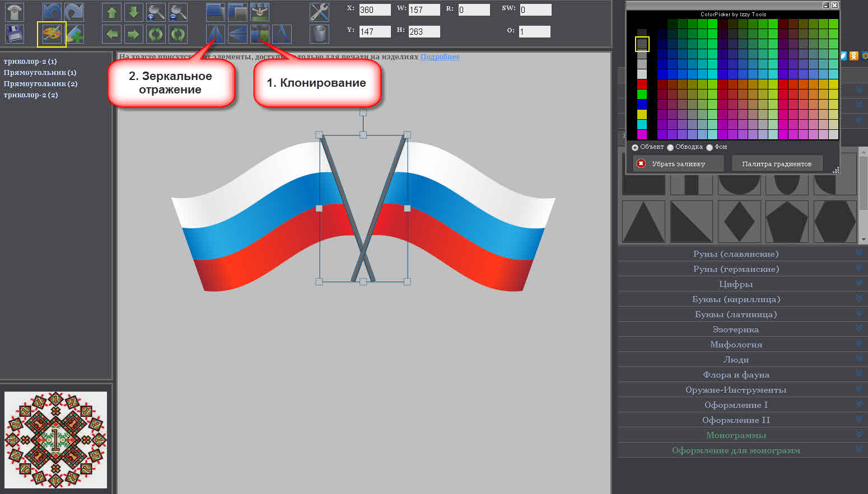Click the blue undo arrow icon
Image resolution: width=868 pixels, height=494 pixels.
click(x=52, y=12)
